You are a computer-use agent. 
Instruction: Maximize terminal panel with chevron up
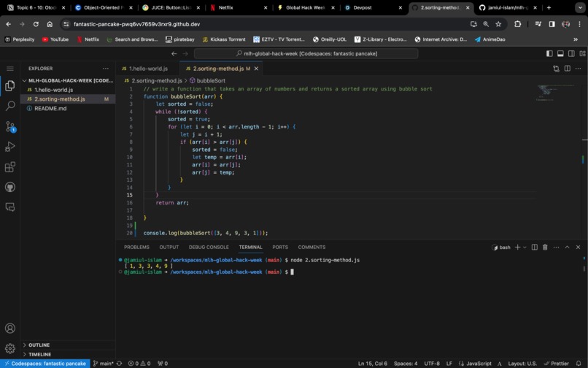[x=567, y=247]
